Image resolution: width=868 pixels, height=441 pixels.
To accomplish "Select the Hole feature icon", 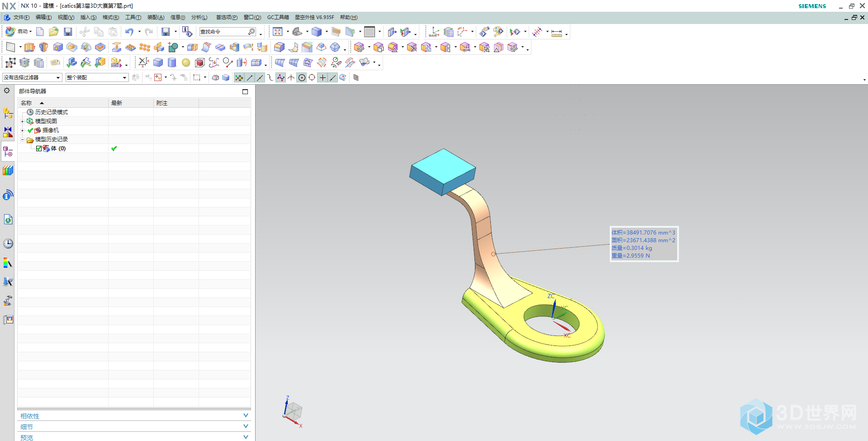I will pos(58,47).
